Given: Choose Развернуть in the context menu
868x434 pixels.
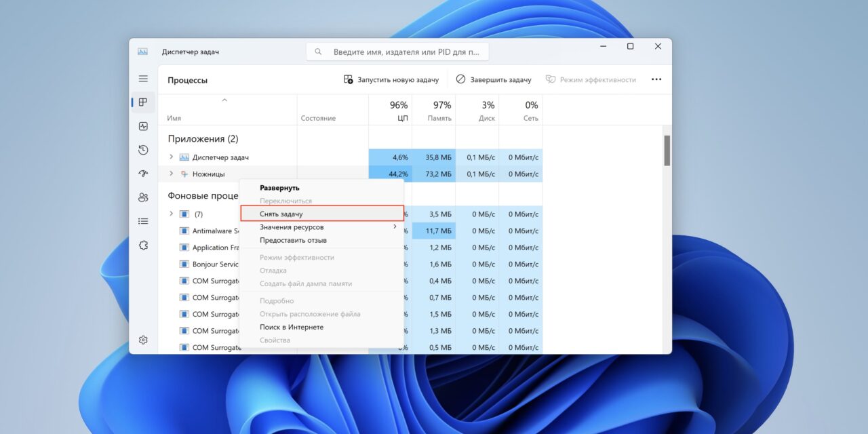Looking at the screenshot, I should tap(279, 188).
